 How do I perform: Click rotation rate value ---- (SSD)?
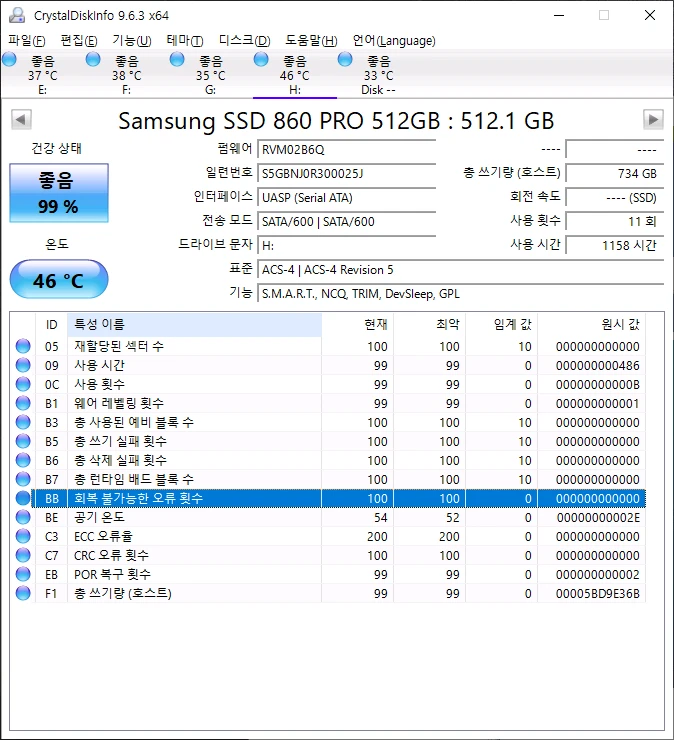[x=615, y=198]
